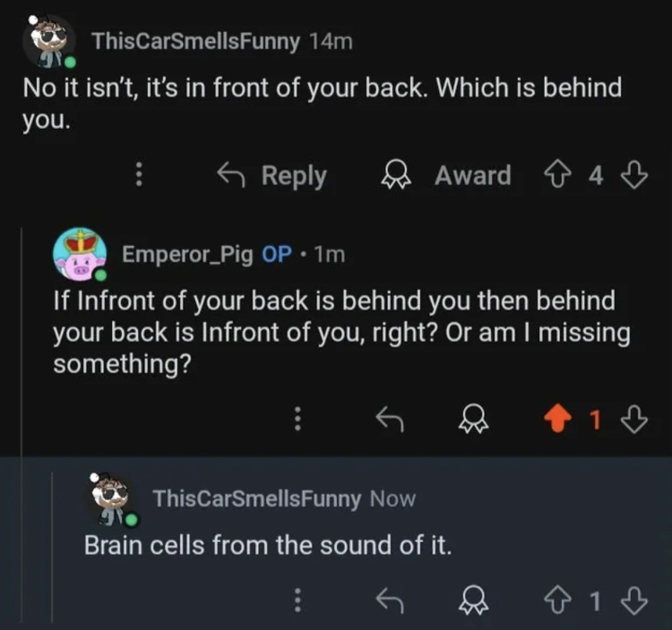Click Reply on the top comment

pos(273,175)
